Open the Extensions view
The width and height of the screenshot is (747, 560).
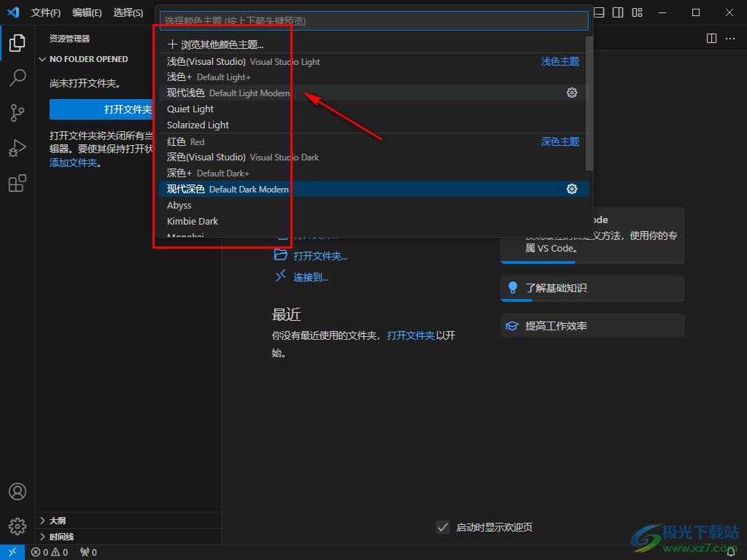(x=18, y=183)
